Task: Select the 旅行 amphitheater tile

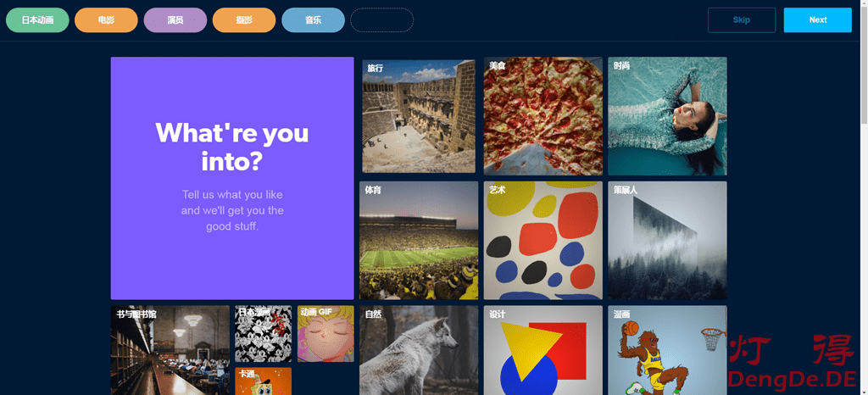Action: coord(419,116)
